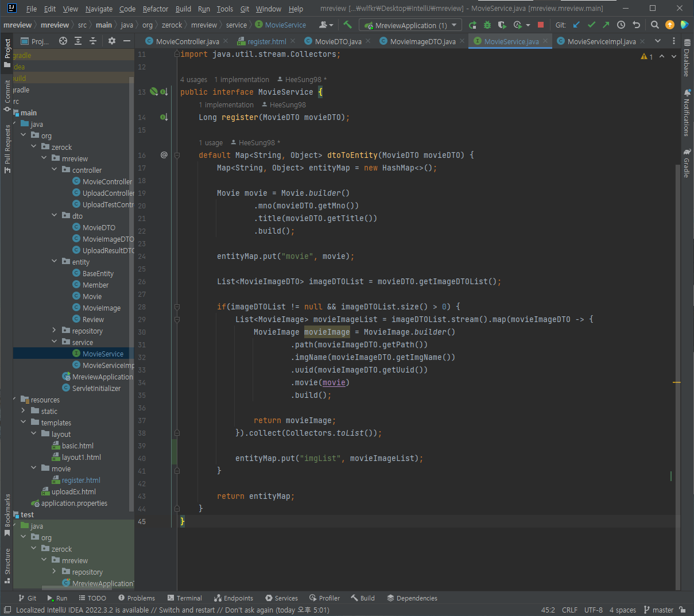This screenshot has width=694, height=616.
Task: Click the Profiler run icon
Action: pos(518,25)
